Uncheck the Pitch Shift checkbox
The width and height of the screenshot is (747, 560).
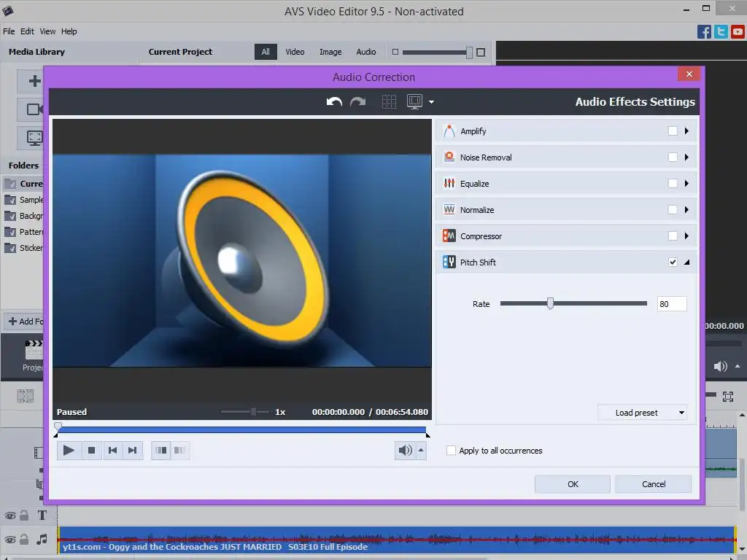(x=672, y=262)
